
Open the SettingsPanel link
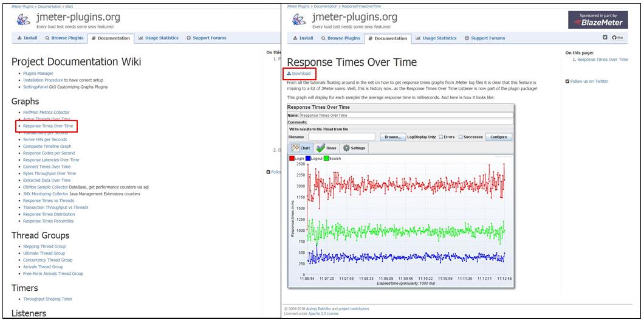click(x=36, y=87)
